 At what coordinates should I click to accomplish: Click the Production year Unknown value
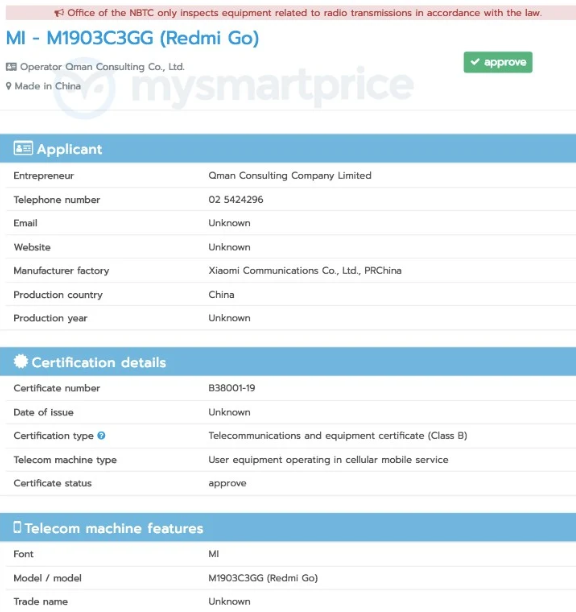point(229,318)
